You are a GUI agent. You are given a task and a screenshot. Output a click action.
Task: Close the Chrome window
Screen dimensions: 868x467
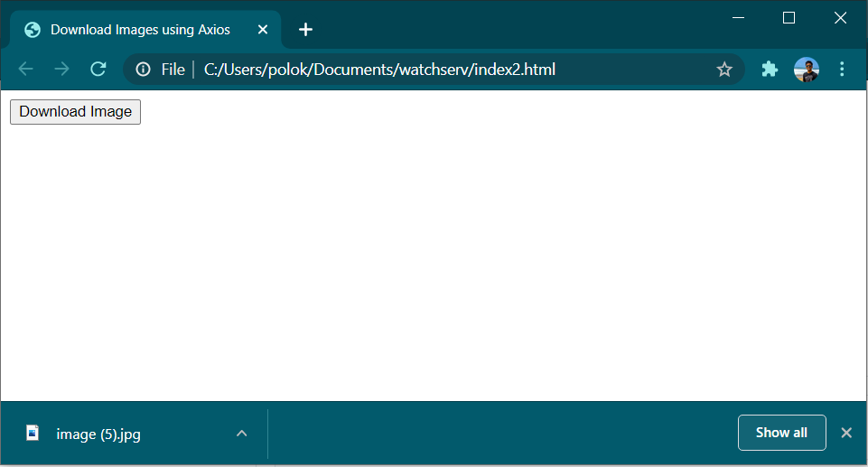click(x=840, y=18)
